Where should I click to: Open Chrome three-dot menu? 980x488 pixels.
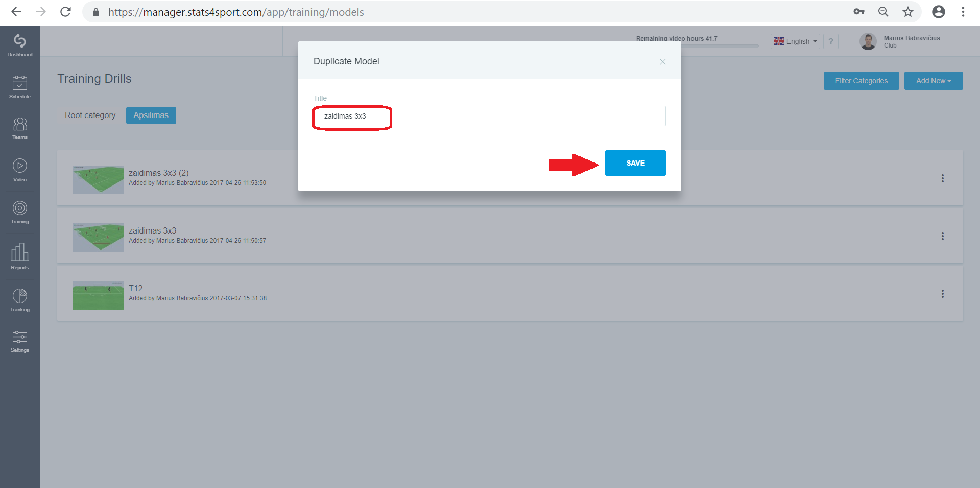[x=963, y=12]
